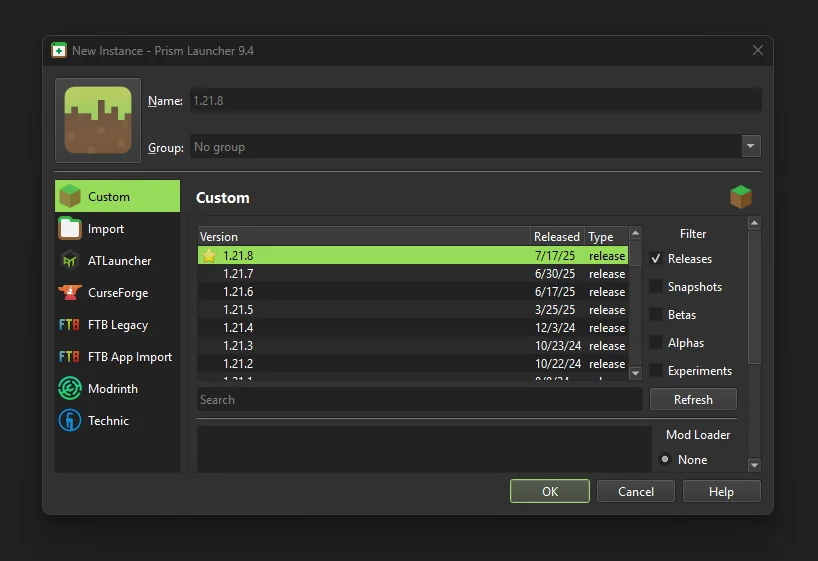Expand the Group dropdown arrow
The image size is (818, 561).
point(751,147)
